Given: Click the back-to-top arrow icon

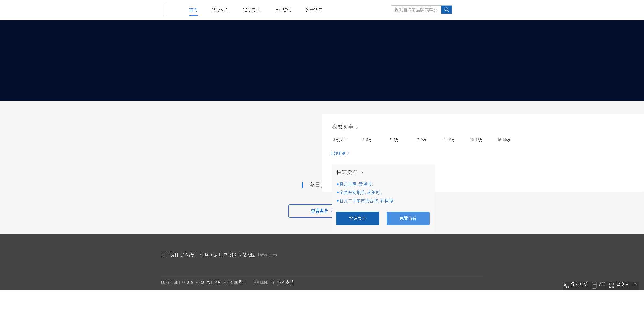Looking at the screenshot, I should (x=635, y=285).
